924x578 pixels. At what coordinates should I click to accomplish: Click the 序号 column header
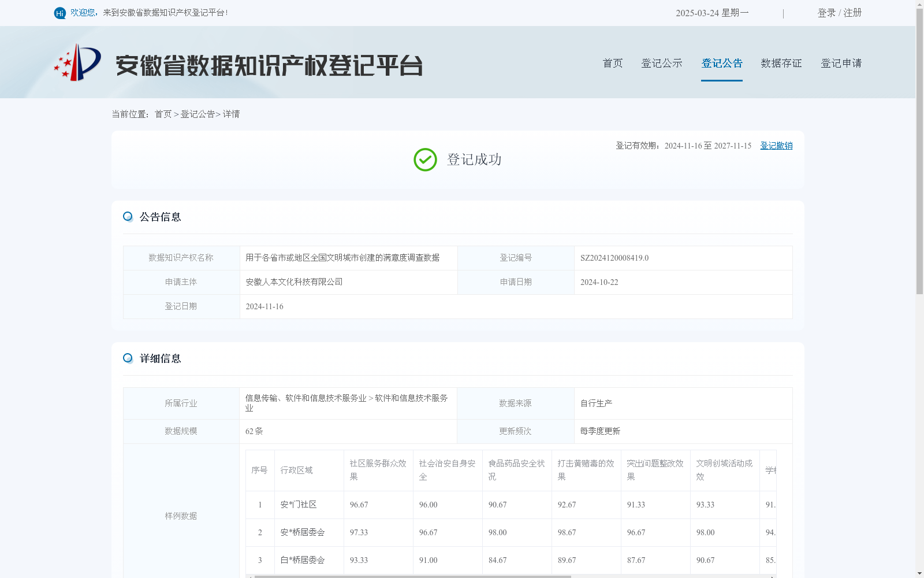click(259, 470)
